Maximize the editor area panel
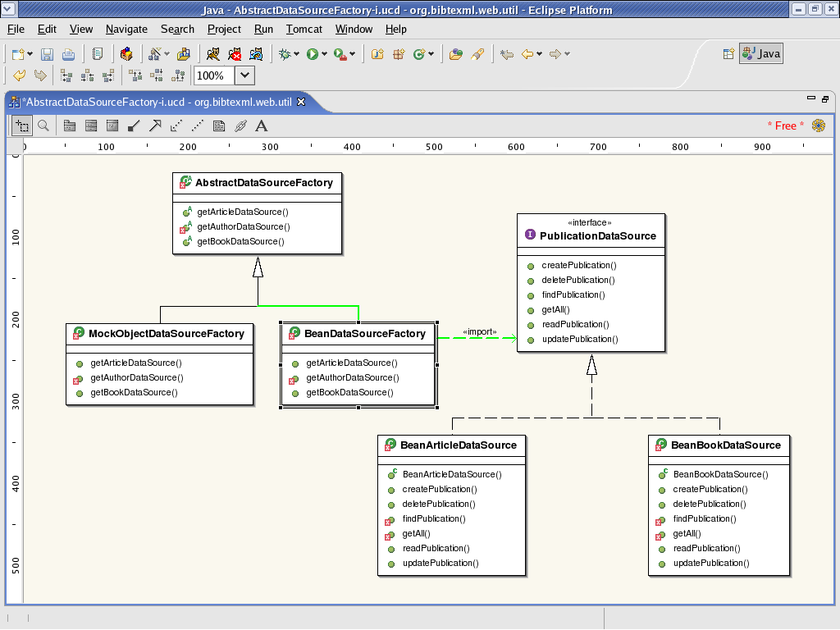This screenshot has height=630, width=840. coord(825,98)
